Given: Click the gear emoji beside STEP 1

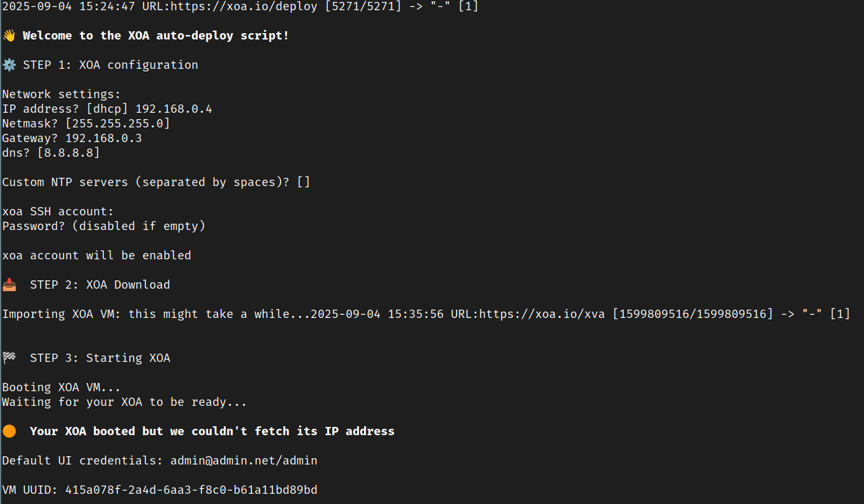Looking at the screenshot, I should (9, 65).
